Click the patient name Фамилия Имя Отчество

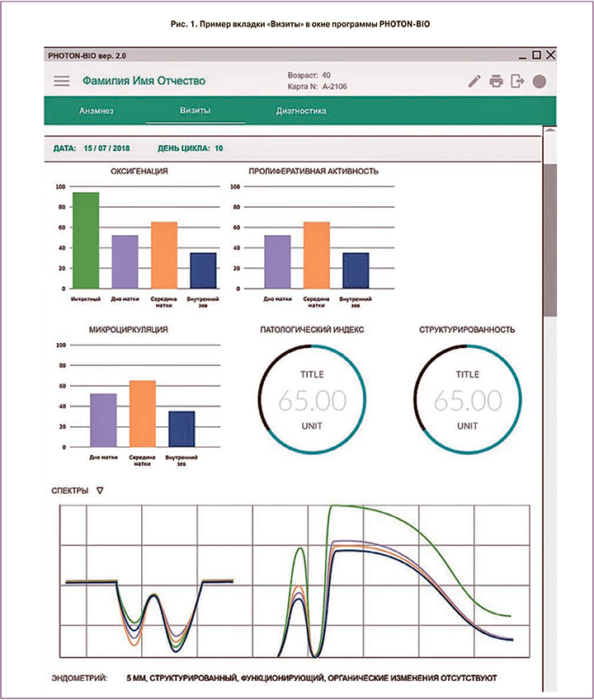[x=144, y=81]
